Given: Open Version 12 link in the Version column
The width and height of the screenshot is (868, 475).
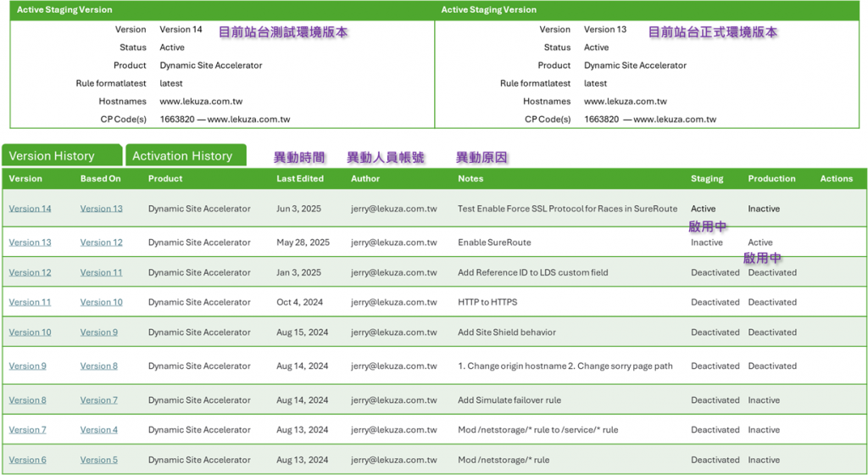Looking at the screenshot, I should tap(30, 272).
